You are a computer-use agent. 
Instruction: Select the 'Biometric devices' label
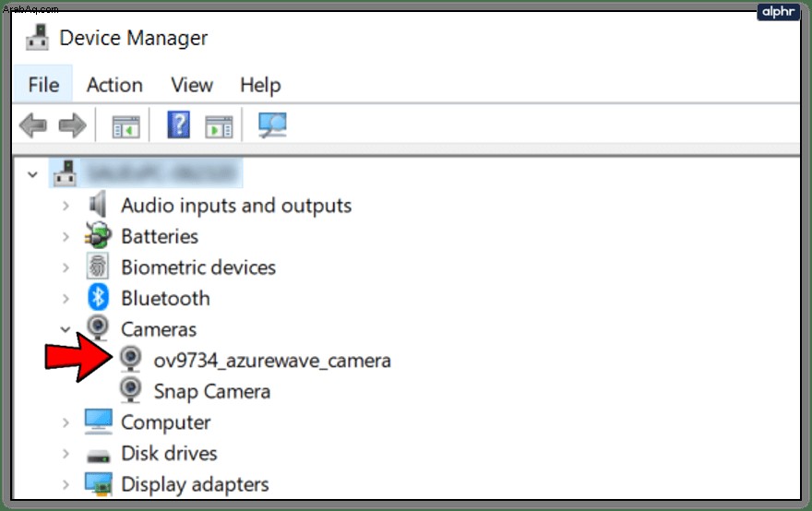coord(198,267)
